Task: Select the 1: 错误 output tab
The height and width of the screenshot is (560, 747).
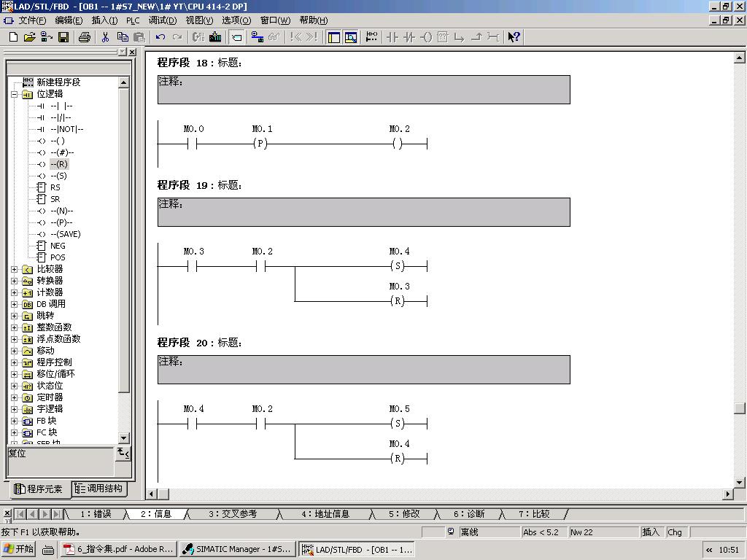Action: click(95, 514)
